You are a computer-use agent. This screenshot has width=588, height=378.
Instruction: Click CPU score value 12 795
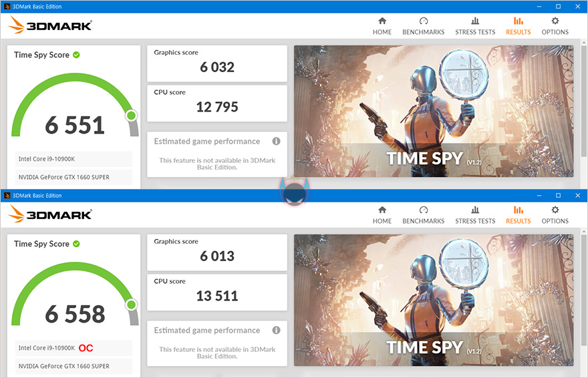coord(217,107)
